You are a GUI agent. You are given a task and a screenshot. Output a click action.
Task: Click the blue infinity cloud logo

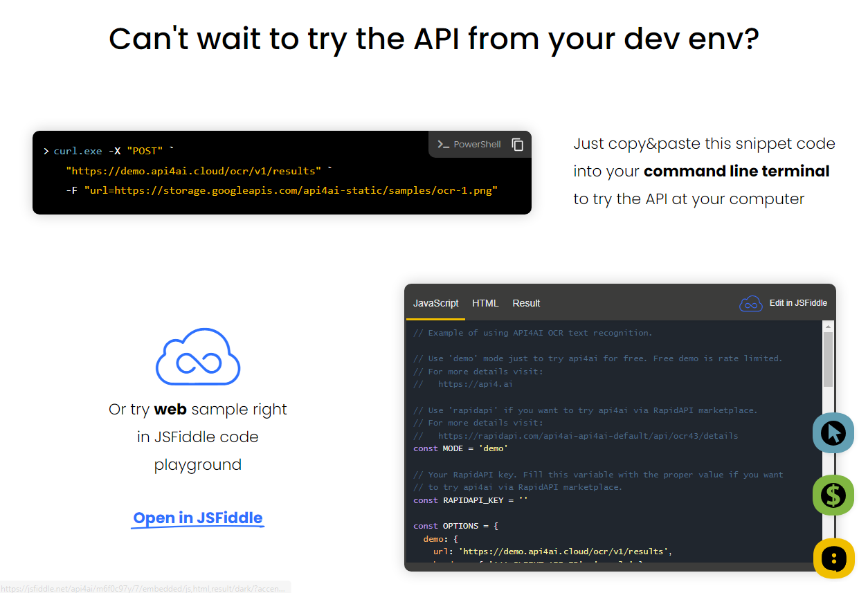click(198, 356)
